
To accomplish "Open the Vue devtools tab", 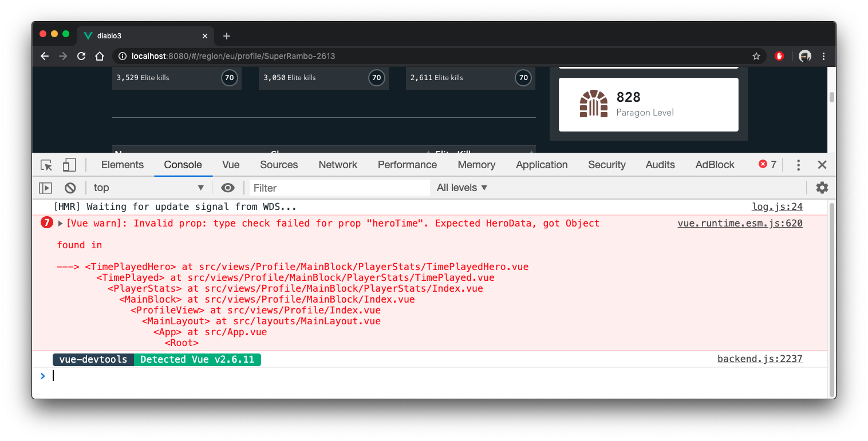I will (x=231, y=165).
